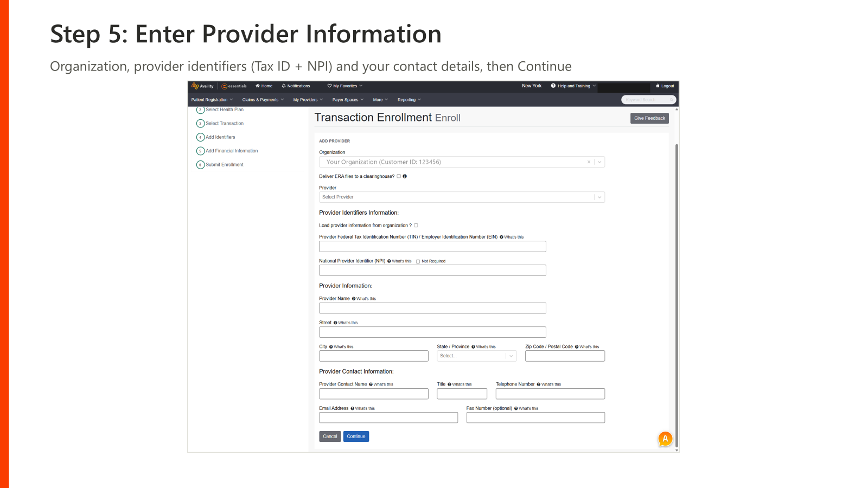Click the scroll down arrow
The image size is (868, 488).
click(x=676, y=450)
